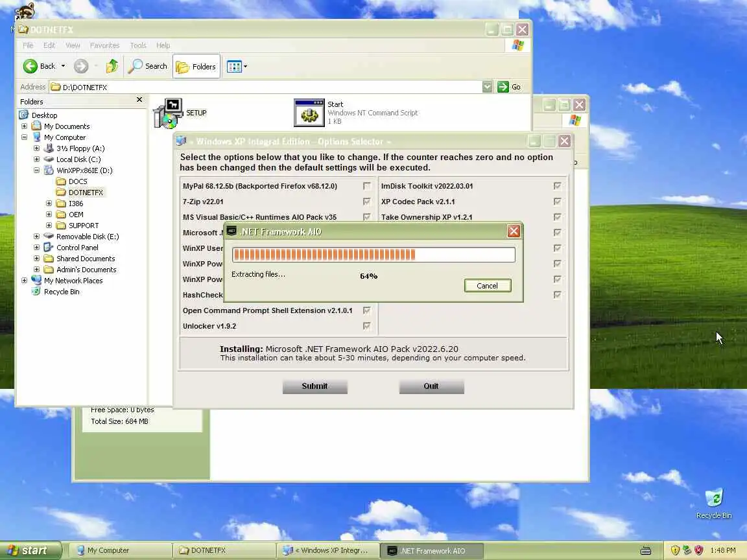747x560 pixels.
Task: Click the Submit button
Action: pos(315,386)
